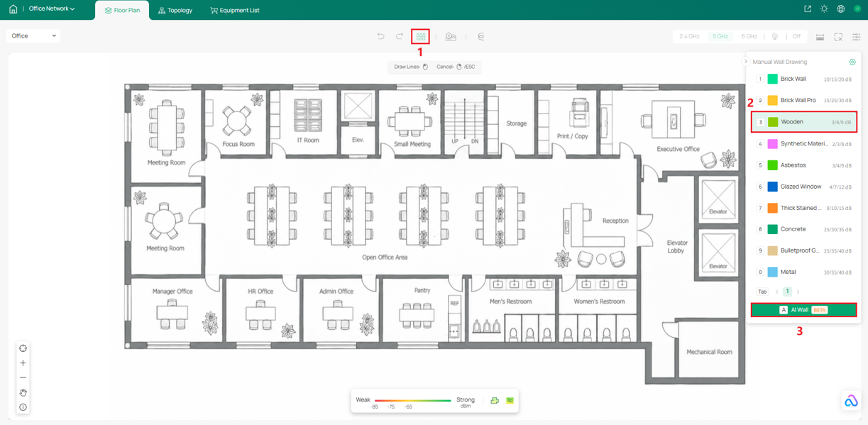Click the Pantry label on floor plan
The width and height of the screenshot is (868, 425).
click(422, 290)
